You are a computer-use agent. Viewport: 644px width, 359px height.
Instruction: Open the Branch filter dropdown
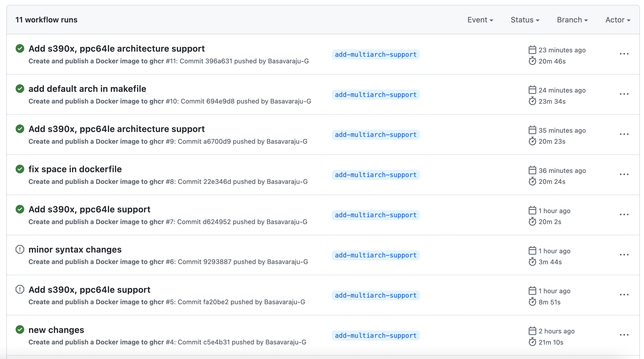572,20
